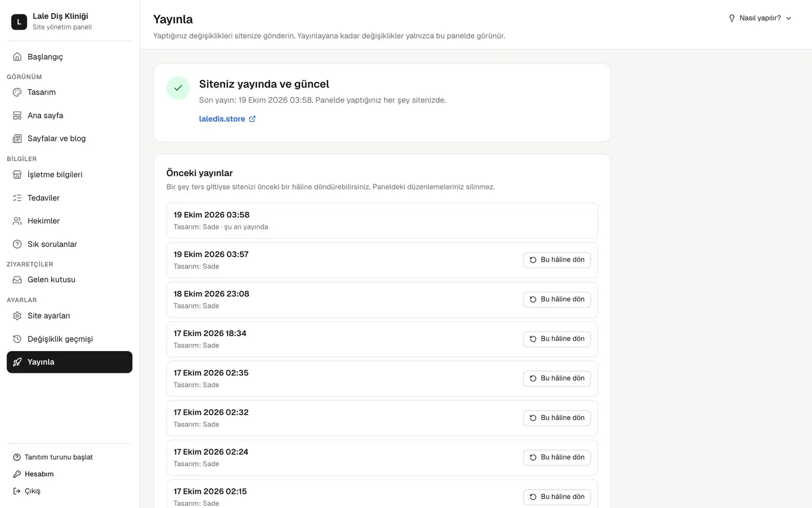Image resolution: width=812 pixels, height=508 pixels.
Task: Revert to the 18 Ekim 2026 23:08 version
Action: 557,299
